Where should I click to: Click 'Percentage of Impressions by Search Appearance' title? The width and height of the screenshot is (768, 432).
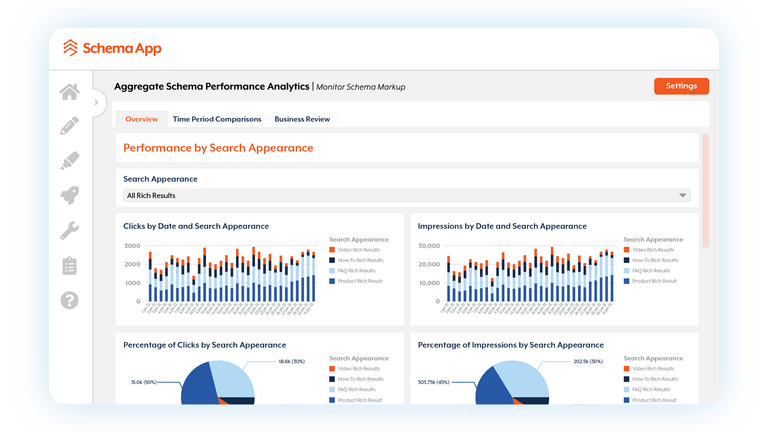coord(511,345)
